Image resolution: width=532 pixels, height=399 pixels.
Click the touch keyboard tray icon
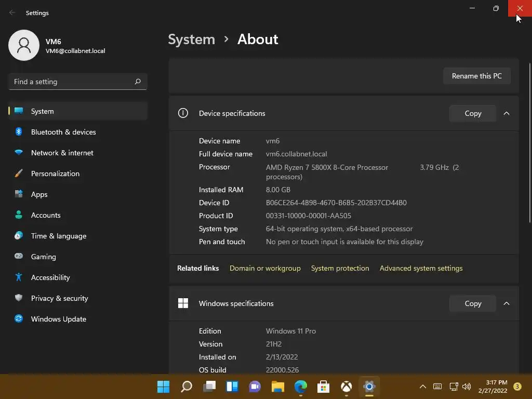click(x=437, y=387)
